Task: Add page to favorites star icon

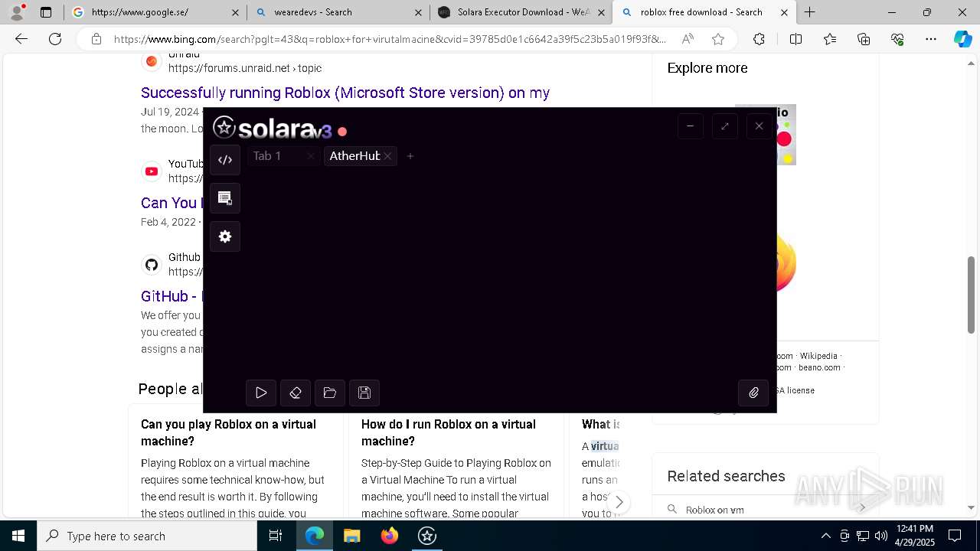Action: pos(717,39)
